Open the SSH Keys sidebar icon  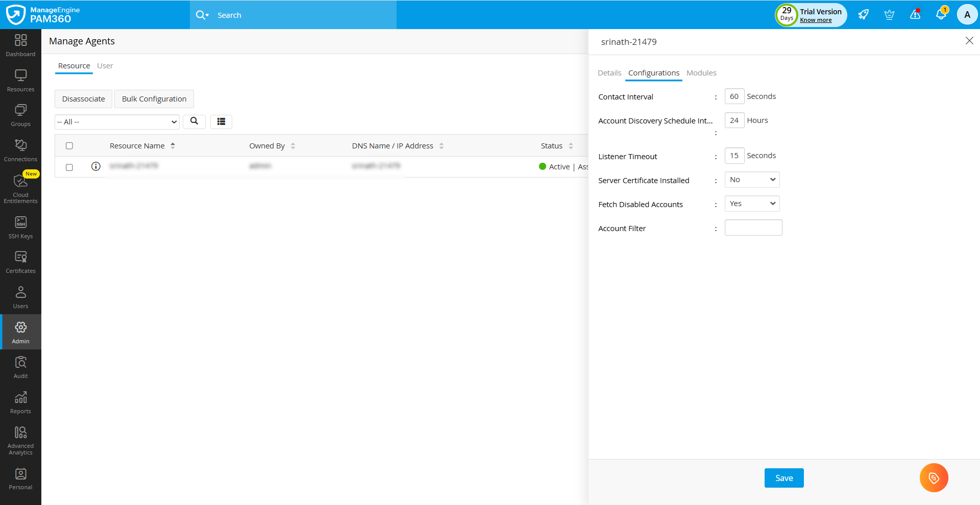pos(20,227)
